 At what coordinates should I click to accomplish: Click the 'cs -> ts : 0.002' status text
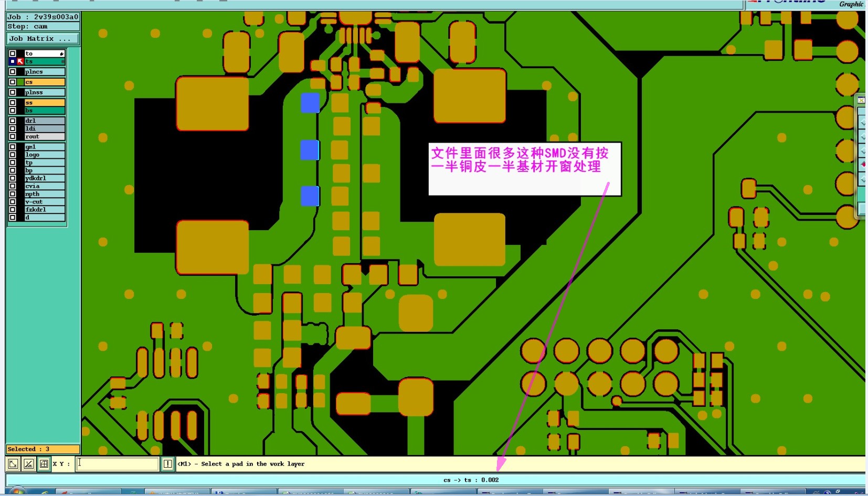pos(471,480)
